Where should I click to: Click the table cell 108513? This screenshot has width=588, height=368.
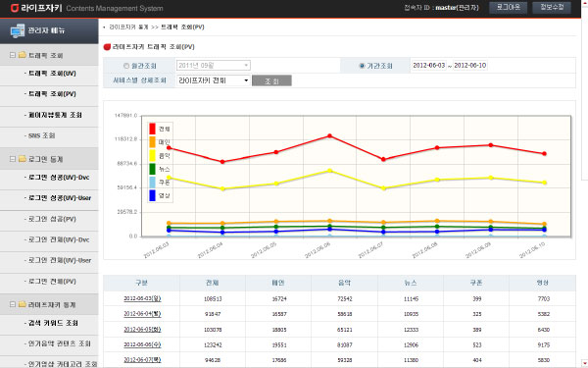[213, 299]
